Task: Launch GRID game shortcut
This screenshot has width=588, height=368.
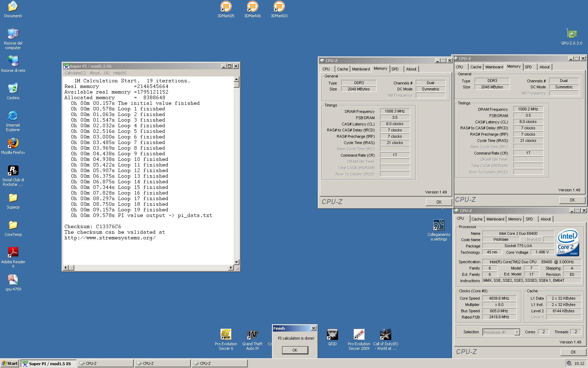Action: coord(332,337)
